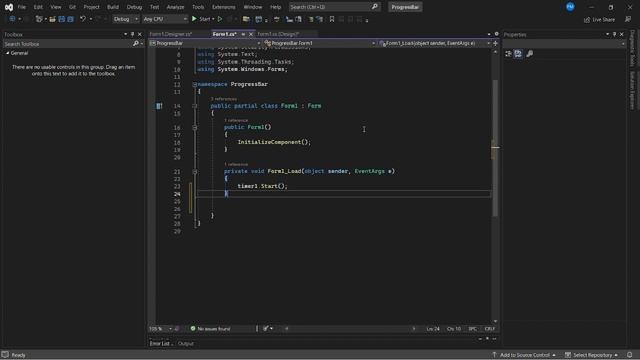The height and width of the screenshot is (360, 640).
Task: Close the Toolbox panel
Action: pyautogui.click(x=140, y=34)
